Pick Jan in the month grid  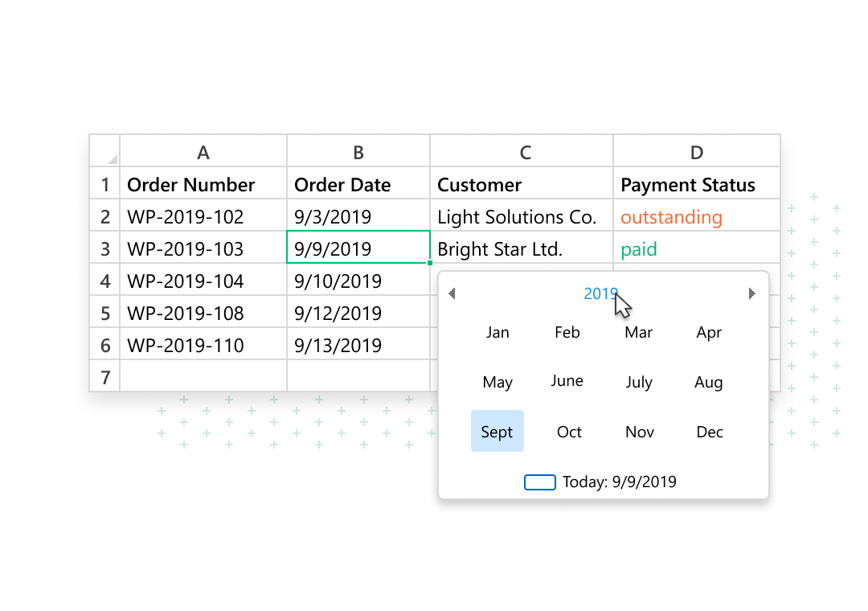pyautogui.click(x=497, y=333)
